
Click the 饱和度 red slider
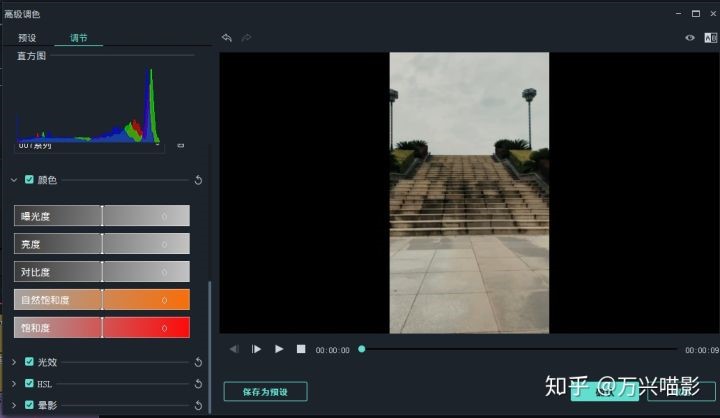(102, 328)
